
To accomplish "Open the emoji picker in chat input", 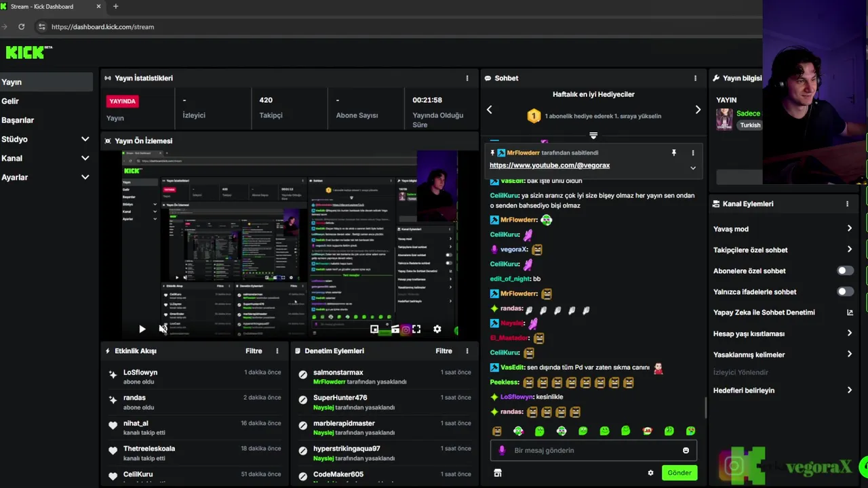I will [686, 450].
